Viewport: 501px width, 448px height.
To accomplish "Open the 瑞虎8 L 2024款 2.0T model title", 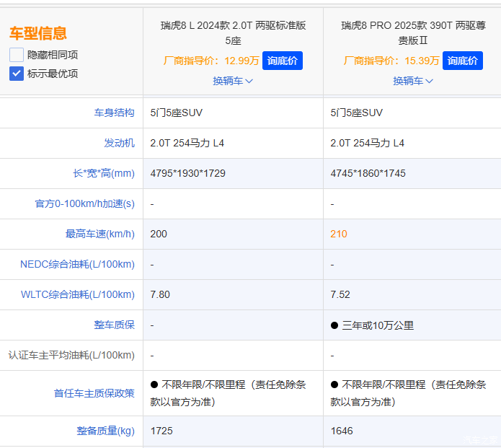I will pyautogui.click(x=233, y=33).
